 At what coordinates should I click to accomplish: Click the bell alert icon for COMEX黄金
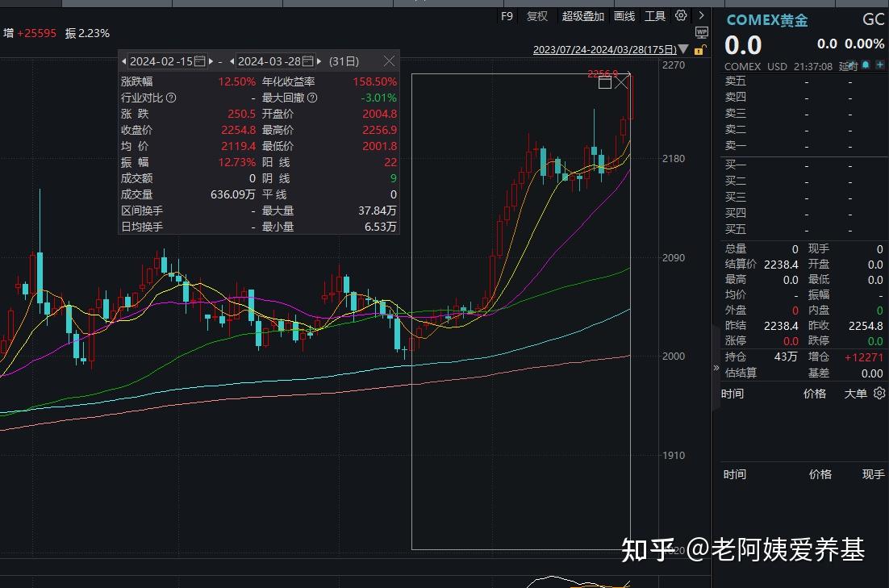click(x=864, y=66)
